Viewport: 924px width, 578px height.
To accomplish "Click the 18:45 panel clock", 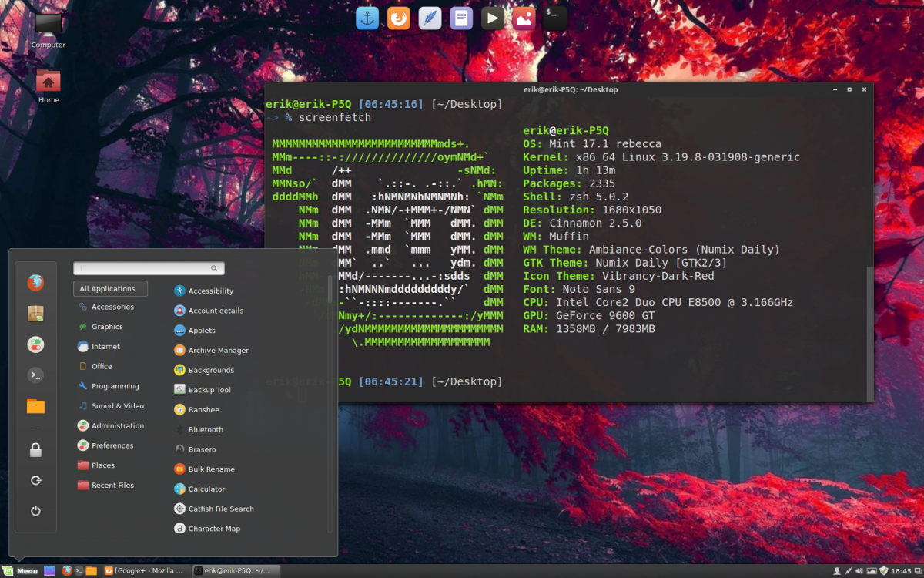I will click(901, 571).
